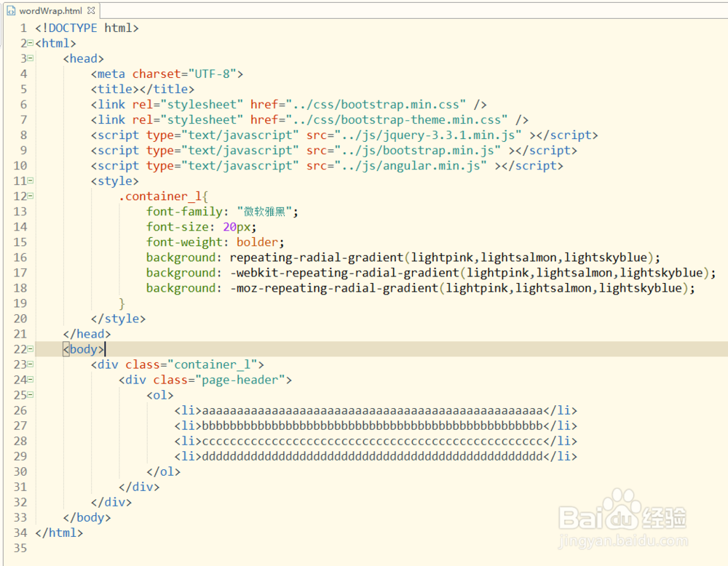Image resolution: width=728 pixels, height=566 pixels.
Task: Click the list item of c's on line 28
Action: tap(376, 441)
